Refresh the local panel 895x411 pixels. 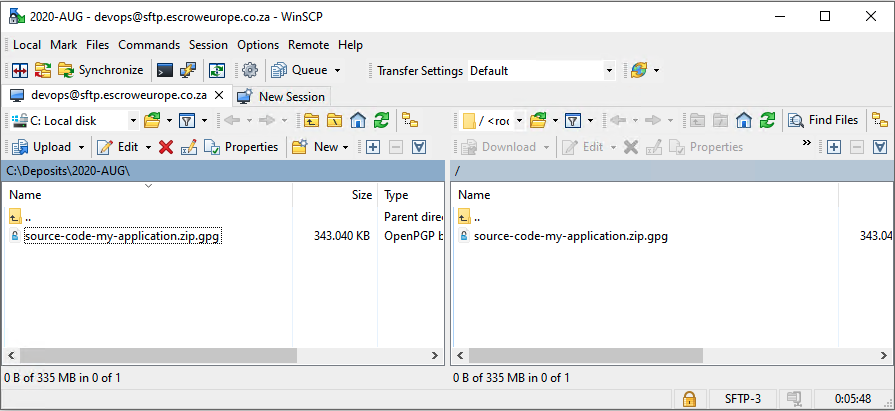tap(381, 120)
